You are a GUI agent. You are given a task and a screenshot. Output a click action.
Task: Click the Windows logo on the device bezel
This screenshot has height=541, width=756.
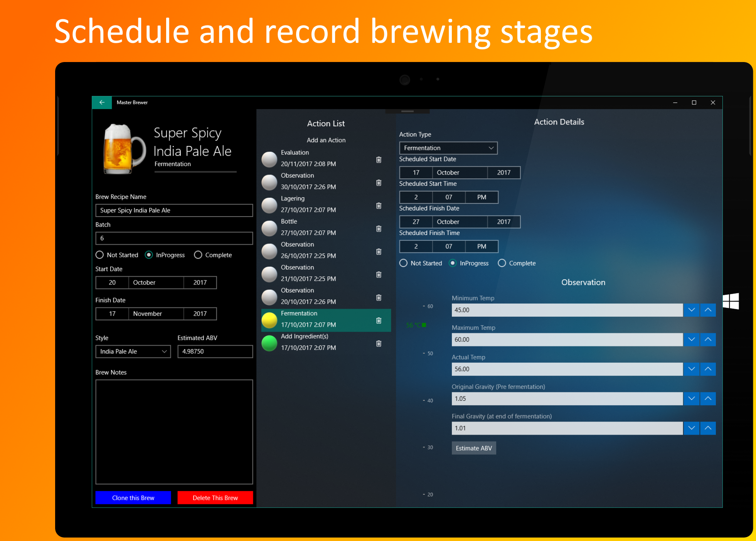point(732,302)
